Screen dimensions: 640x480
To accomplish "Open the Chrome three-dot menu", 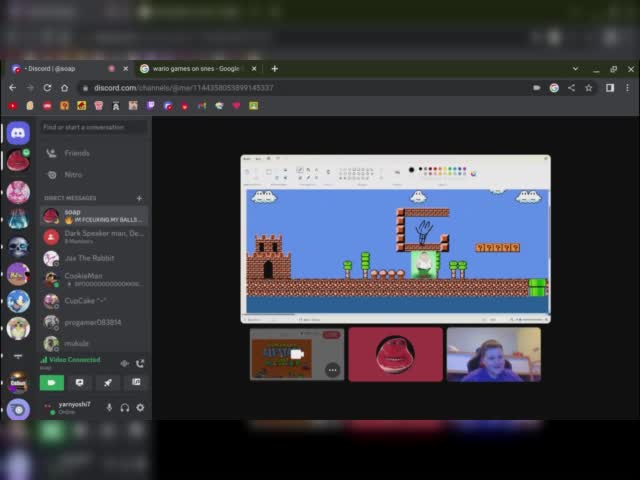I will point(627,88).
